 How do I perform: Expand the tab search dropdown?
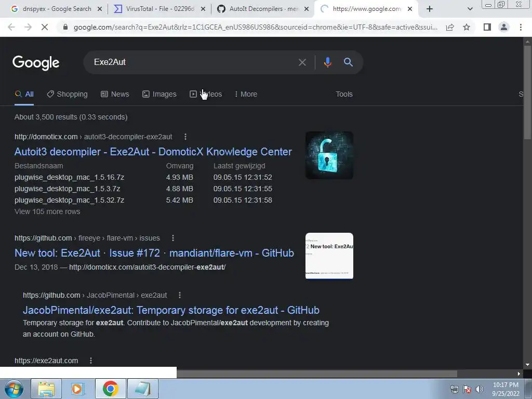coord(470,9)
